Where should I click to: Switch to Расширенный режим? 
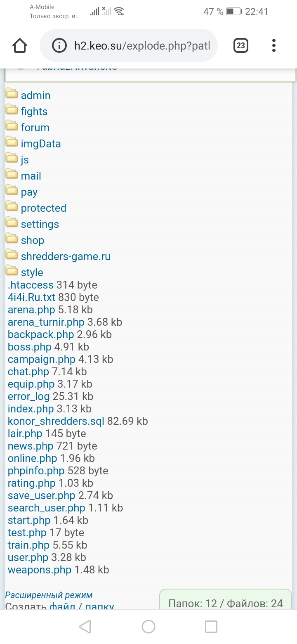point(49,595)
